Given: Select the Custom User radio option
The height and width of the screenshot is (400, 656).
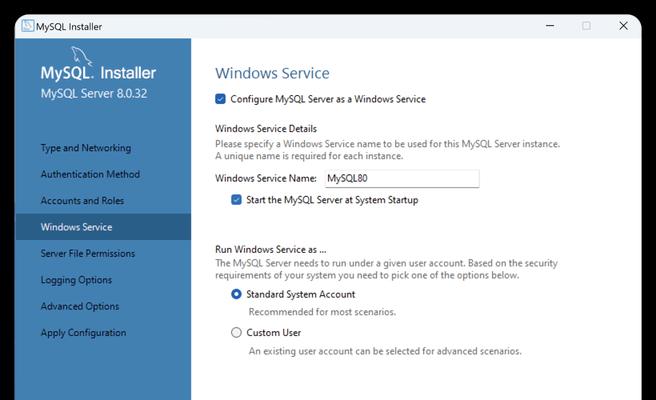Looking at the screenshot, I should coord(236,333).
